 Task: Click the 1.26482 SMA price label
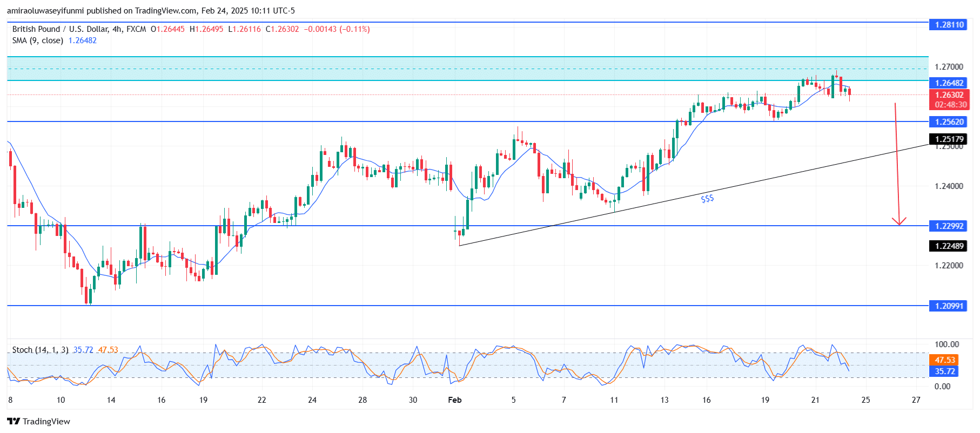click(949, 83)
